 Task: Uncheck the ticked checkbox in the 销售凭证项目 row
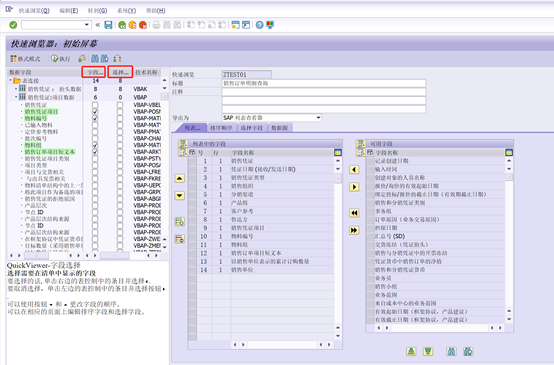pyautogui.click(x=95, y=112)
